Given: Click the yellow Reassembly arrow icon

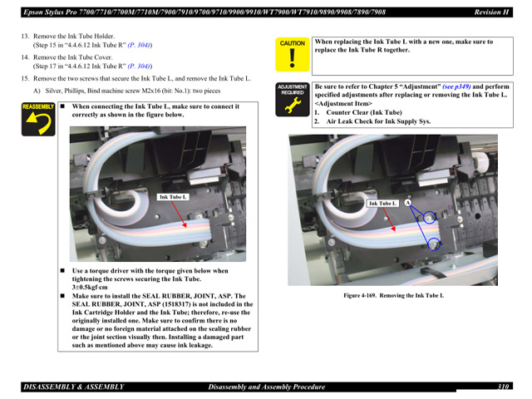Looking at the screenshot, I should pos(39,120).
